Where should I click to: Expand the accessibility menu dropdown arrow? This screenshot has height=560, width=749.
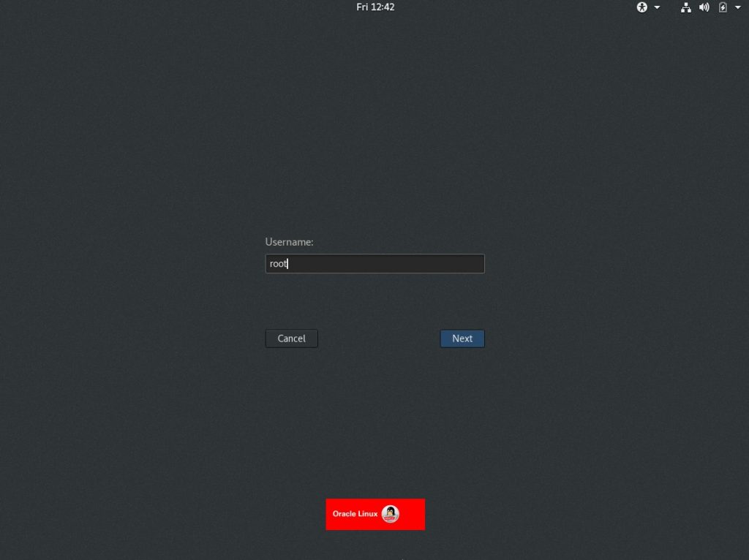click(657, 7)
